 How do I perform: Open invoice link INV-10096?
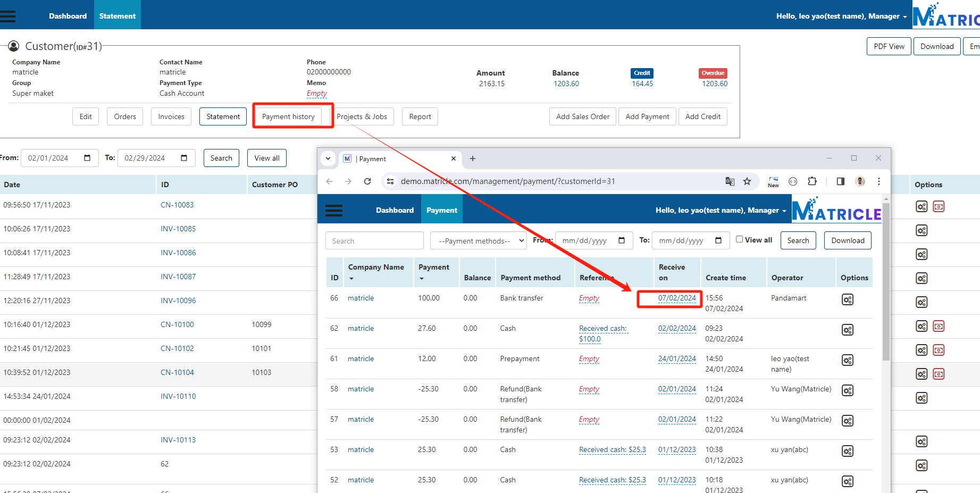(x=178, y=300)
